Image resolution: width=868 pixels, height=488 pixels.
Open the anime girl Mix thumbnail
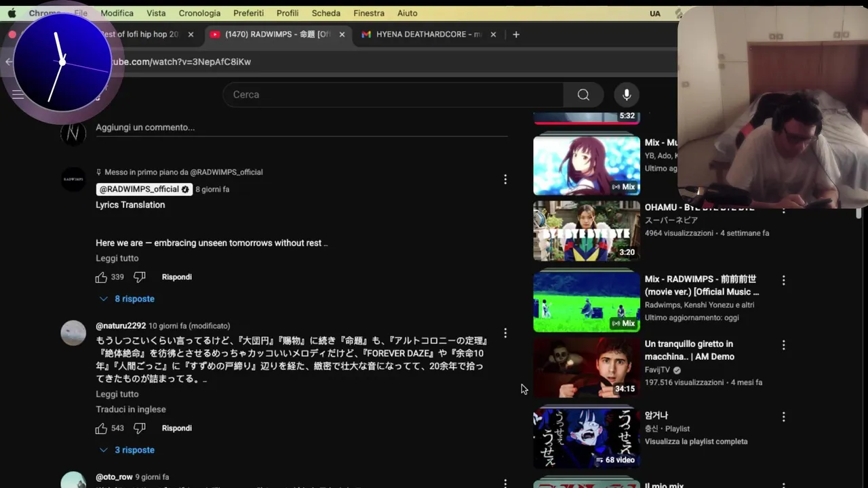coord(587,166)
